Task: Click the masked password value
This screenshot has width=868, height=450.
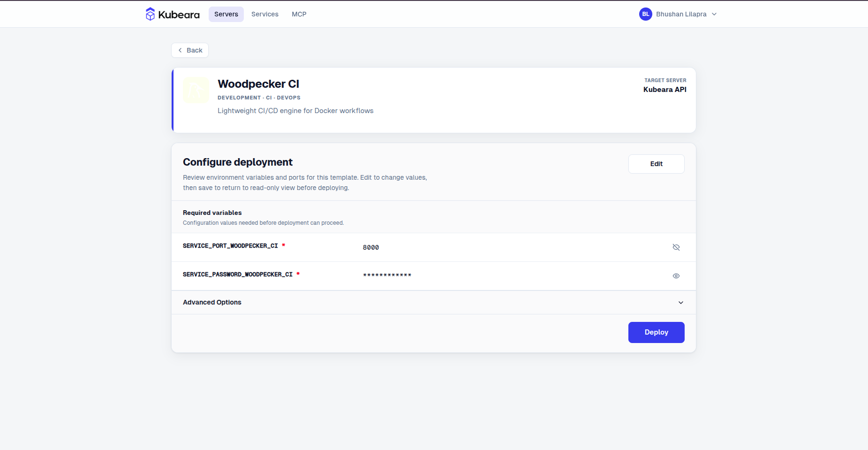Action: (387, 275)
